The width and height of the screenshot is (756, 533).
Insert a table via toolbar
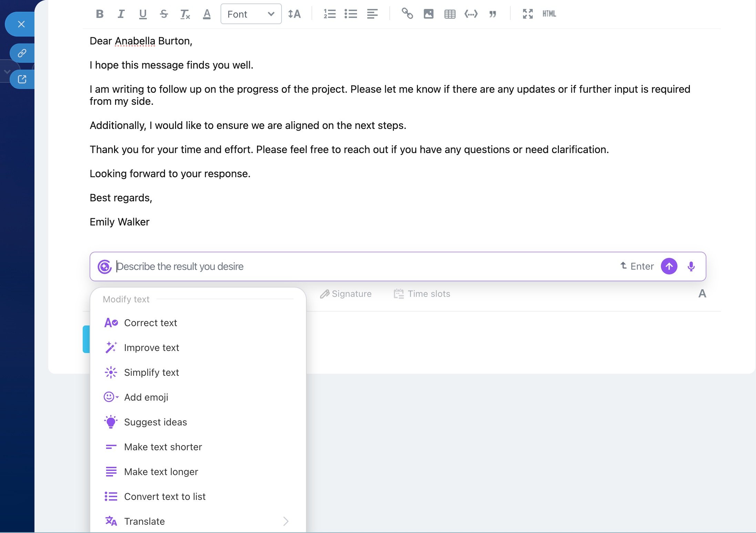click(450, 14)
